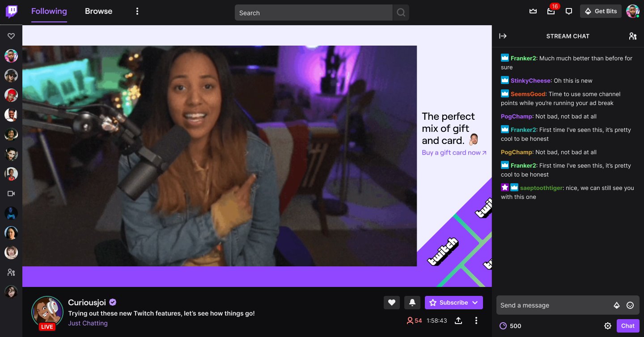Click the Bits diamond icon in message box
The image size is (644, 337).
tap(616, 305)
